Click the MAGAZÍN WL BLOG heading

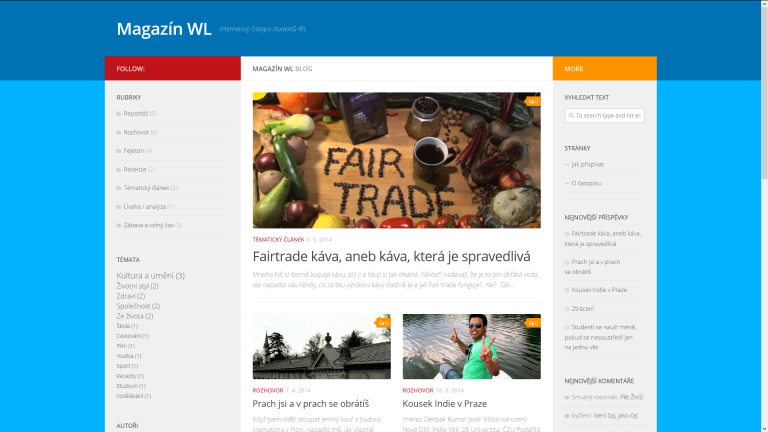click(x=283, y=69)
